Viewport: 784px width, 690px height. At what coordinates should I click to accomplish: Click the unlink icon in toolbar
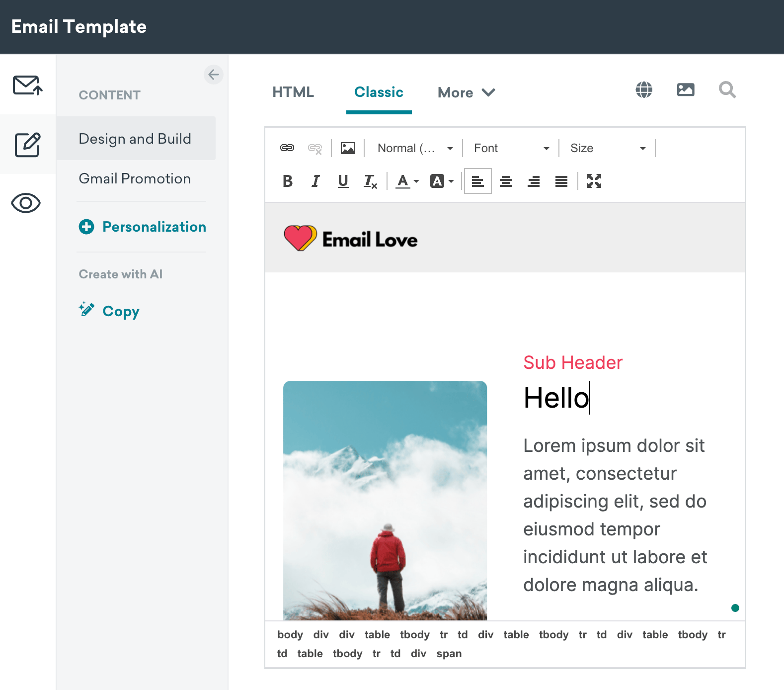point(315,148)
